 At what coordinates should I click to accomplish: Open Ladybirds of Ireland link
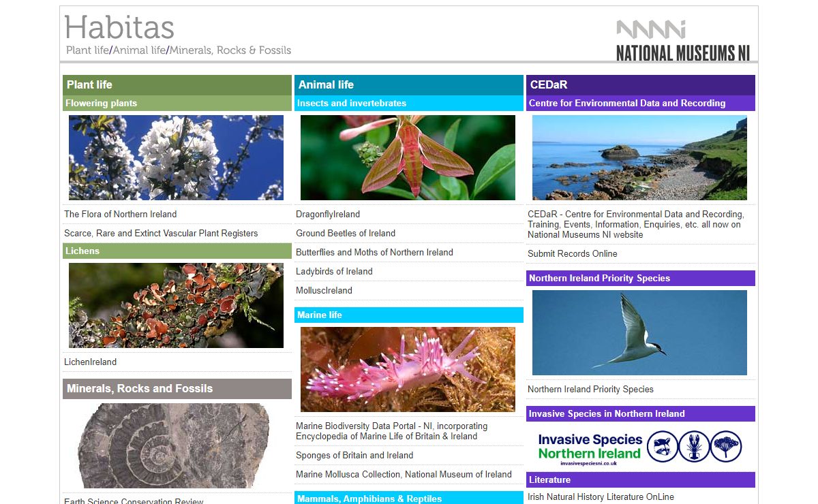tap(334, 271)
